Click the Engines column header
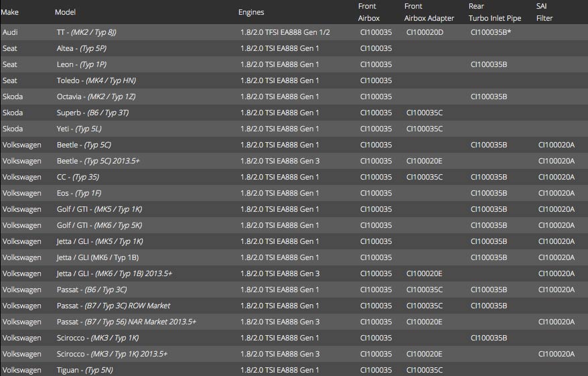 pyautogui.click(x=251, y=12)
